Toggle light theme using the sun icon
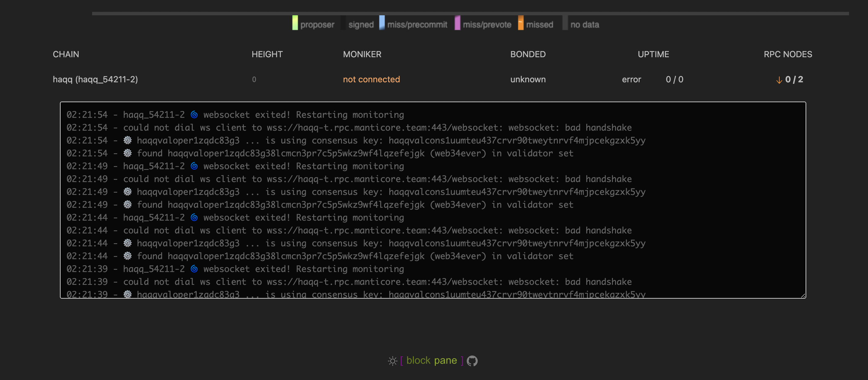This screenshot has width=868, height=380. click(392, 360)
